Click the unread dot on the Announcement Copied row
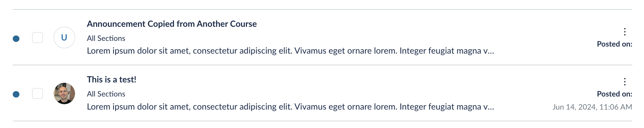Viewport: 644px width, 128px height. (x=16, y=39)
